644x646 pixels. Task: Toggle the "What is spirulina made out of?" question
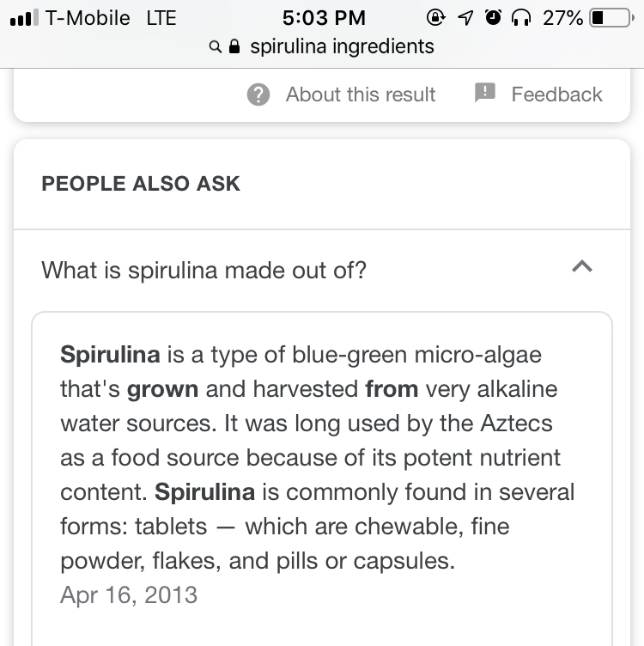204,271
